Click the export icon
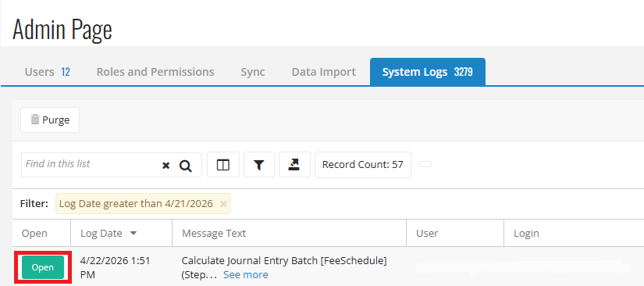The height and width of the screenshot is (286, 644). [294, 165]
